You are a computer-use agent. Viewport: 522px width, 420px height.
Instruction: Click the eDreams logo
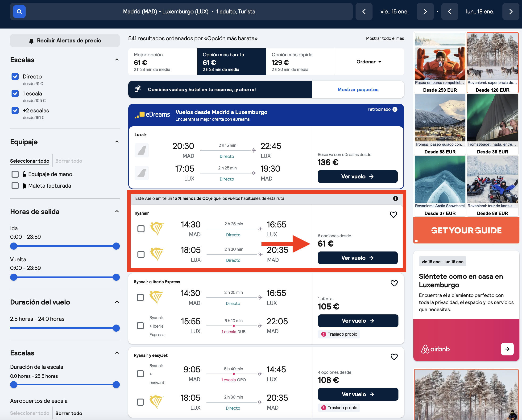point(152,114)
